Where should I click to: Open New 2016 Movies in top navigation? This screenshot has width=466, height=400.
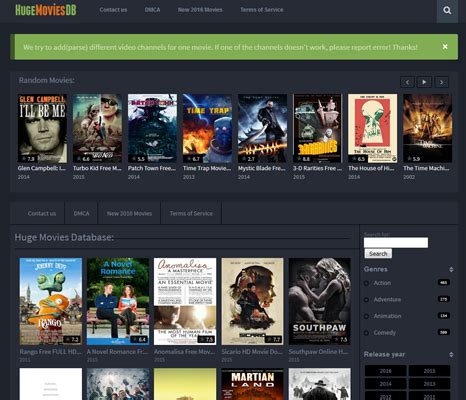pyautogui.click(x=200, y=10)
